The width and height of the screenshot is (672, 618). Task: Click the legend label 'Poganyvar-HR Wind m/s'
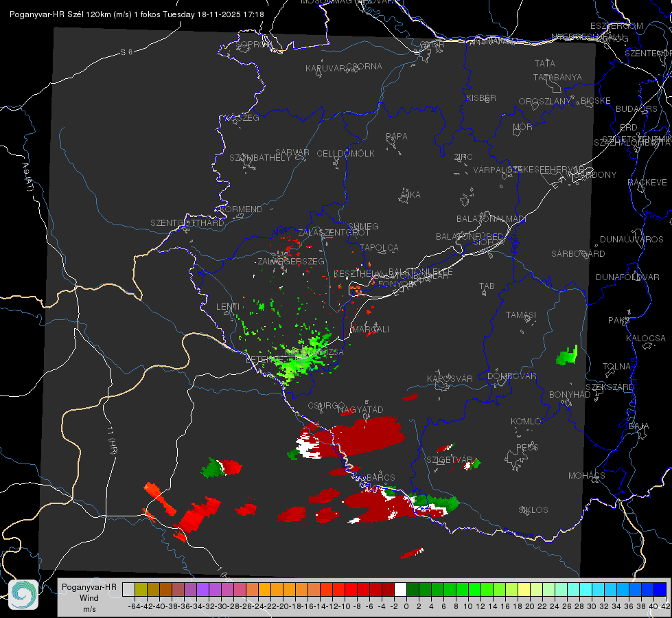click(x=89, y=597)
